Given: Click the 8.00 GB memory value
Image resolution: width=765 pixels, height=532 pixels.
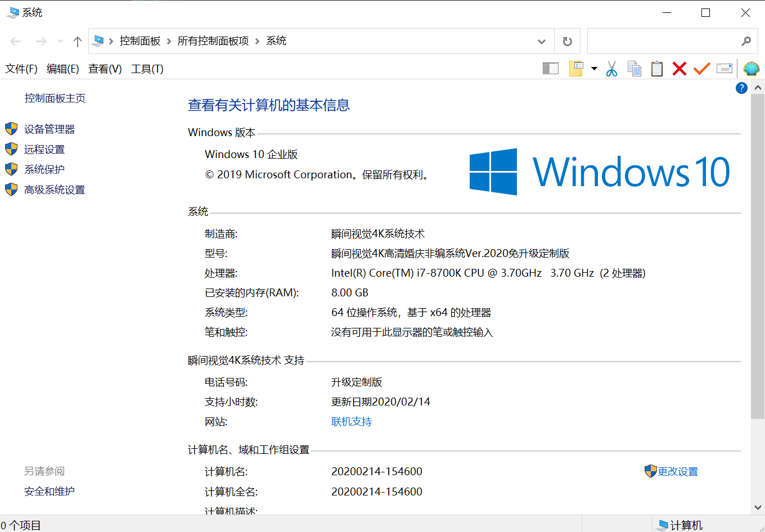Looking at the screenshot, I should pyautogui.click(x=350, y=293).
